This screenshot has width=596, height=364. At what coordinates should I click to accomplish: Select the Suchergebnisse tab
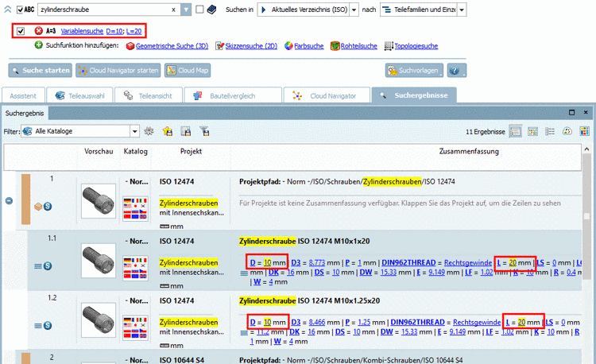point(414,95)
